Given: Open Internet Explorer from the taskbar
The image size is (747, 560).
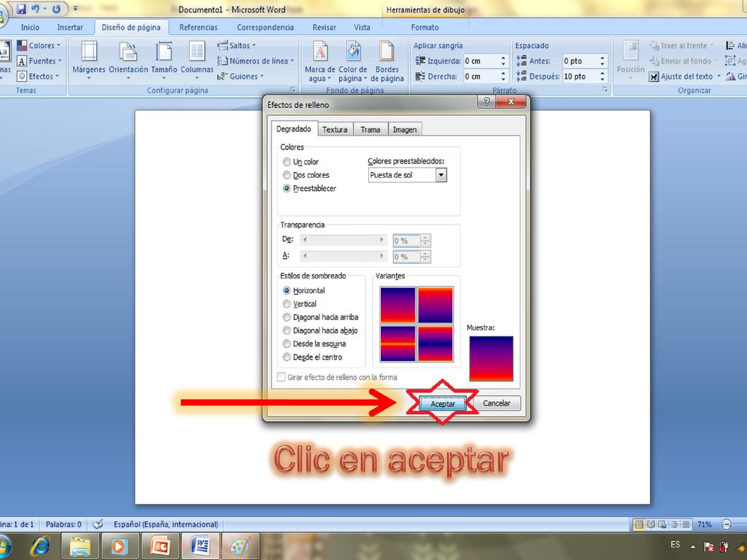Looking at the screenshot, I should [41, 546].
